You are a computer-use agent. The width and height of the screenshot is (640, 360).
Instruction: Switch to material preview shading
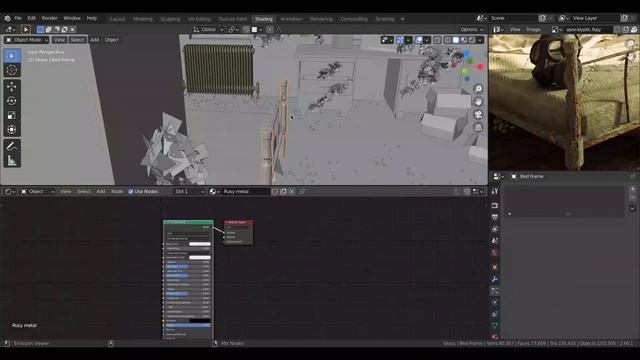click(x=464, y=40)
